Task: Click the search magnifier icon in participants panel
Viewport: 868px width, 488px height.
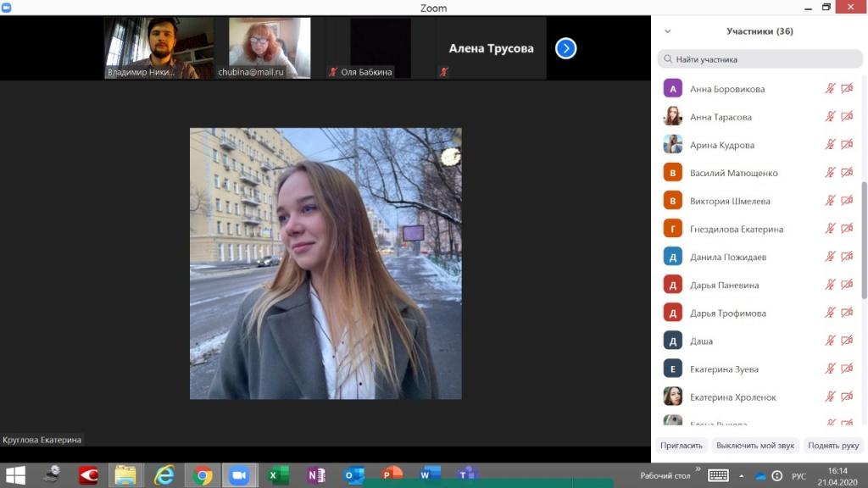Action: (668, 59)
